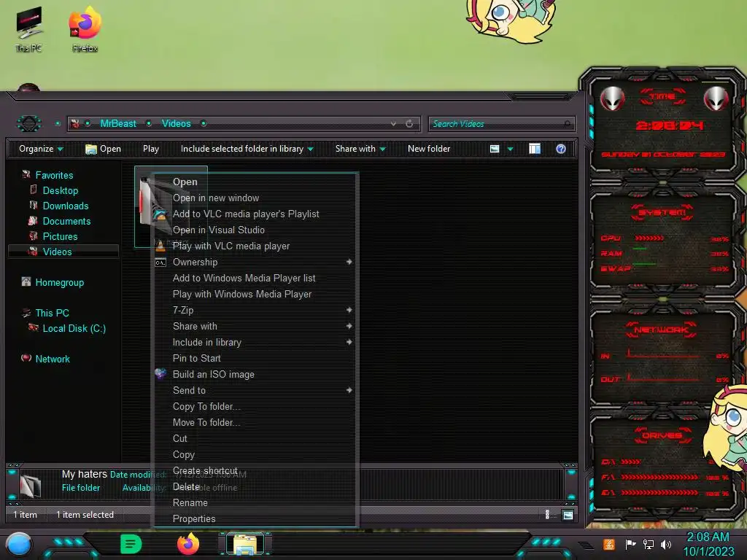Image resolution: width=747 pixels, height=560 pixels.
Task: Choose Copy from context menu
Action: coord(255,454)
